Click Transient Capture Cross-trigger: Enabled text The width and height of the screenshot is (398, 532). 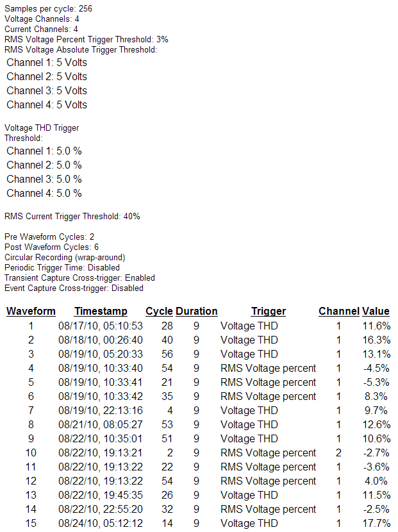pos(79,278)
